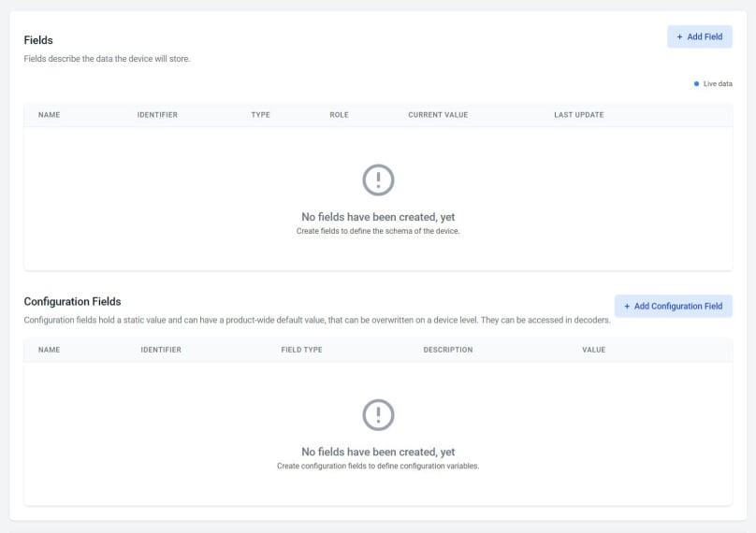Screen dimensions: 756x533
Task: Click the exclamation icon in the Fields table
Action: point(378,180)
